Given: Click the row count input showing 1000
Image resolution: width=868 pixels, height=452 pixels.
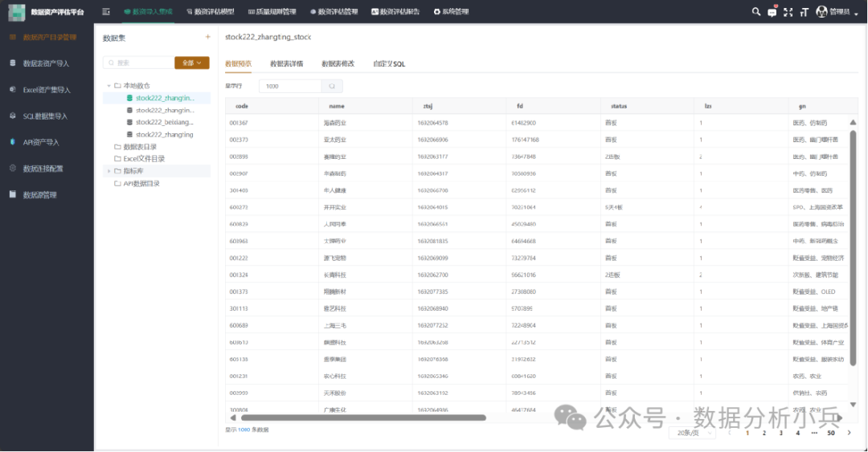Looking at the screenshot, I should coord(290,87).
